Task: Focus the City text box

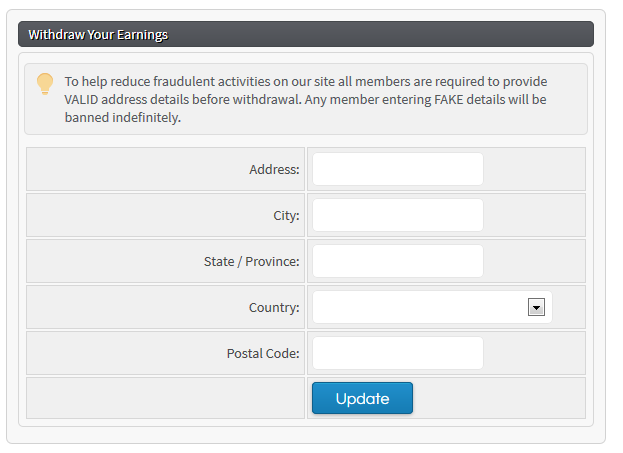Action: pyautogui.click(x=397, y=215)
